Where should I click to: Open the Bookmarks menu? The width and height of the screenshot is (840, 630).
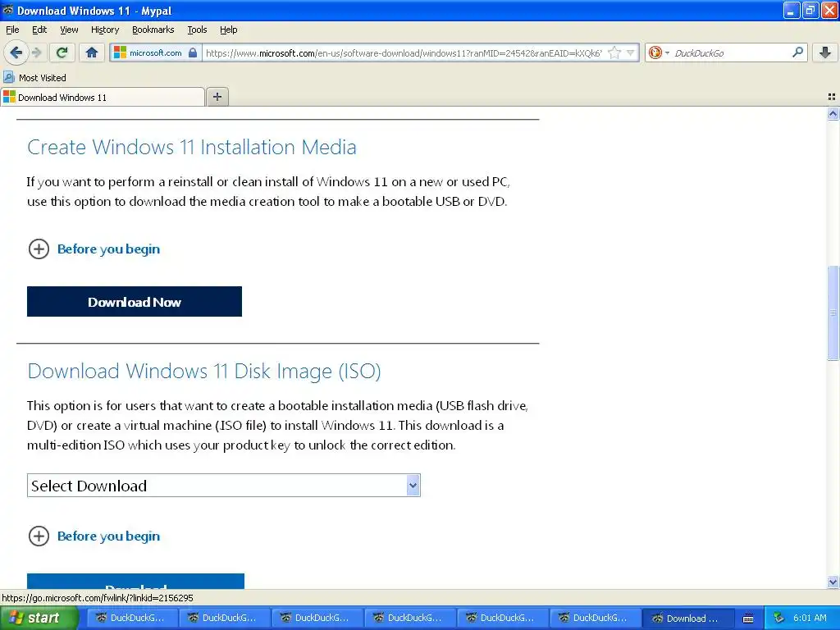(153, 30)
